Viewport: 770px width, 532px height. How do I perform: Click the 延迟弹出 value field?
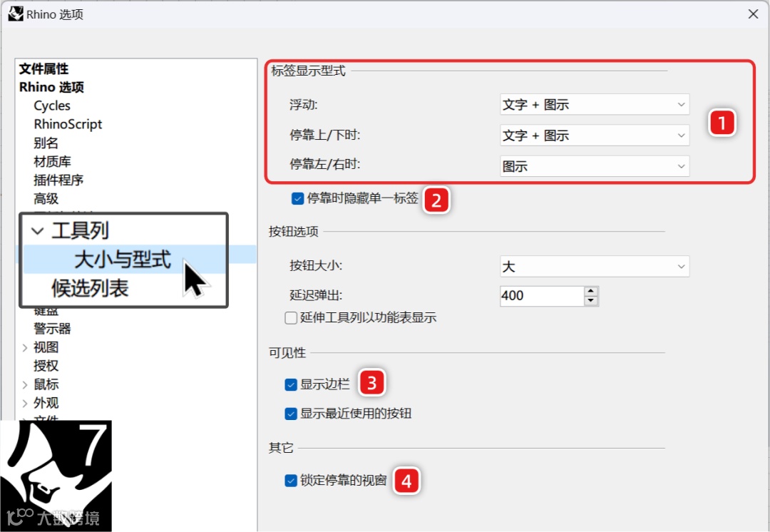(542, 296)
